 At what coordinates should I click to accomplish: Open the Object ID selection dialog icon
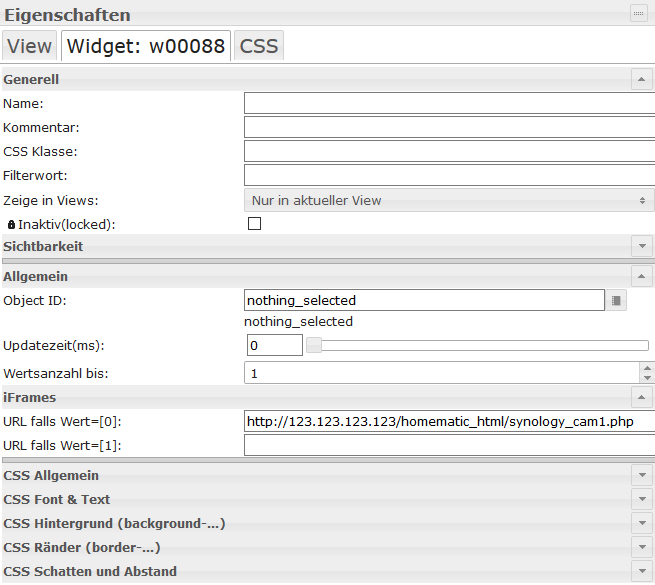point(616,300)
